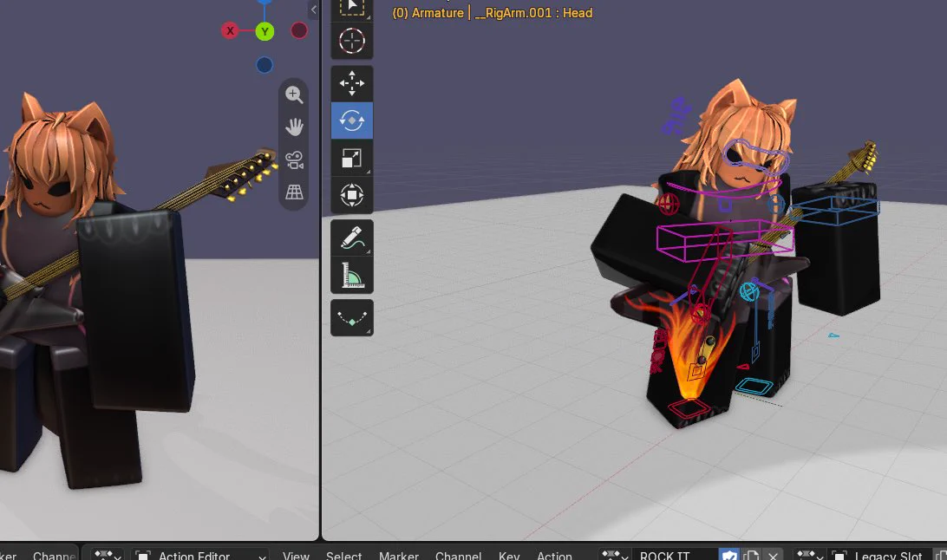The height and width of the screenshot is (560, 947).
Task: Open the Select menu
Action: [x=343, y=555]
